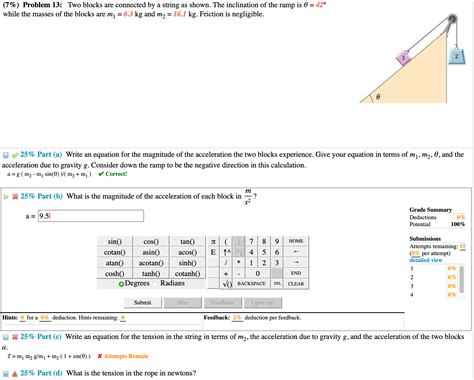Open the detailed view link
Viewport: 474px width, 380px height.
click(426, 260)
